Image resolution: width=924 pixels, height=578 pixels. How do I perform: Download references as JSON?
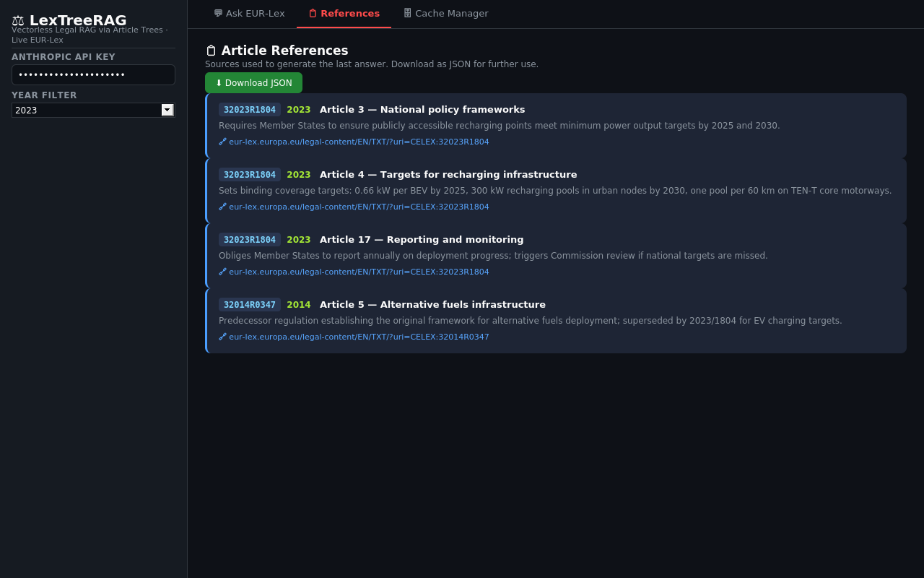click(x=253, y=83)
